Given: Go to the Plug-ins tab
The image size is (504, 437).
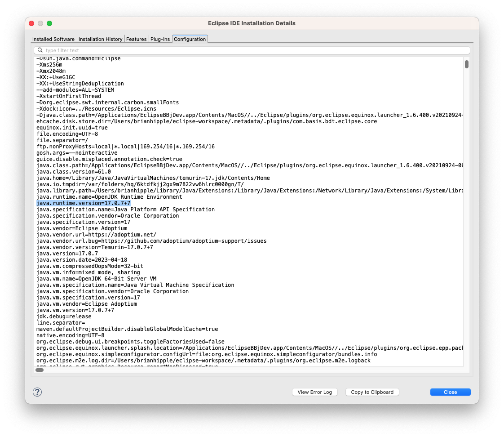Looking at the screenshot, I should coord(160,39).
